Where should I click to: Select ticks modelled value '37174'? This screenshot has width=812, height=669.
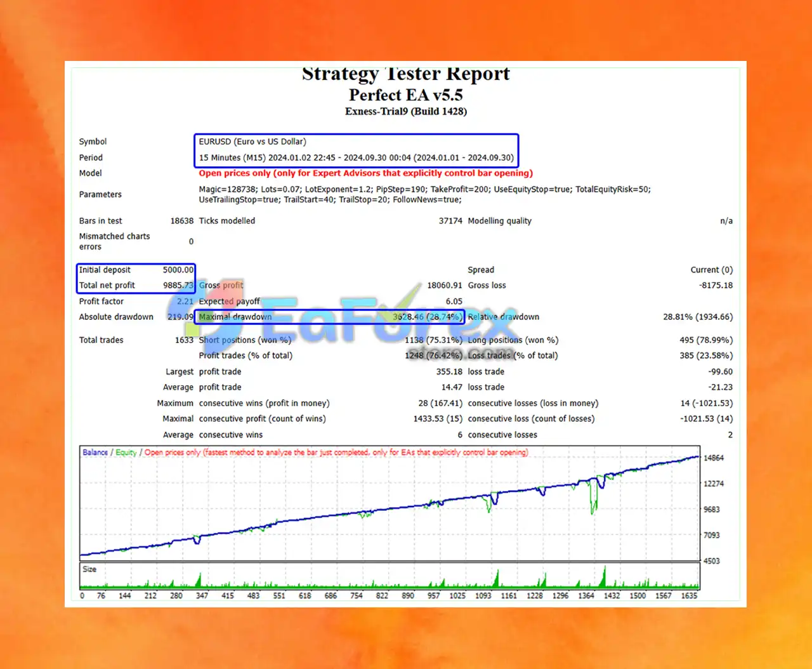click(450, 221)
